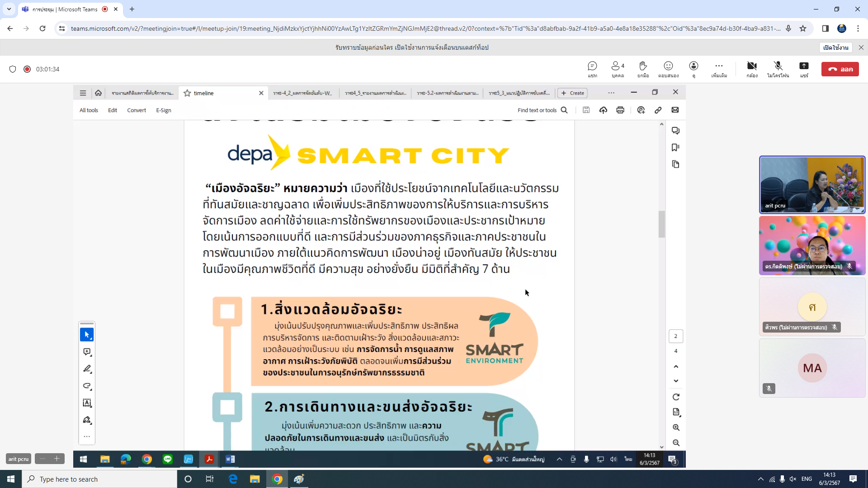Show the meeting participants list
The image size is (868, 488).
click(618, 69)
